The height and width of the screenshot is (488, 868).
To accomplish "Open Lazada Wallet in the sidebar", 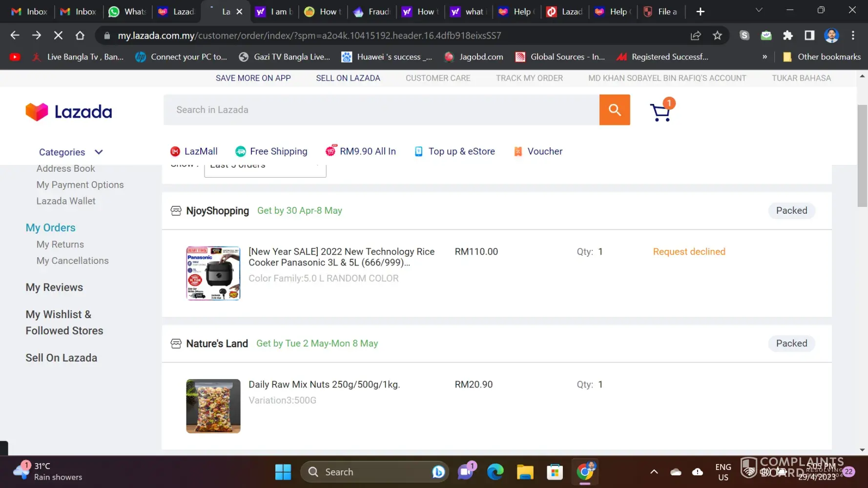I will [x=66, y=201].
